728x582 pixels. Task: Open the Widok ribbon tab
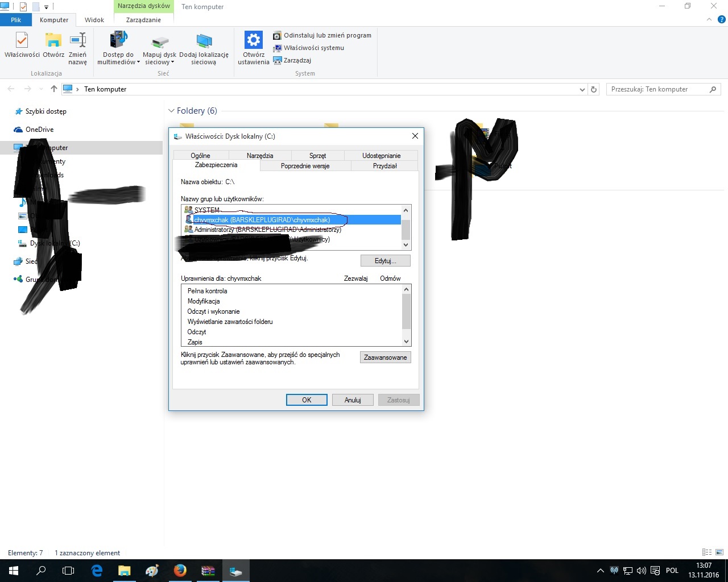click(94, 20)
